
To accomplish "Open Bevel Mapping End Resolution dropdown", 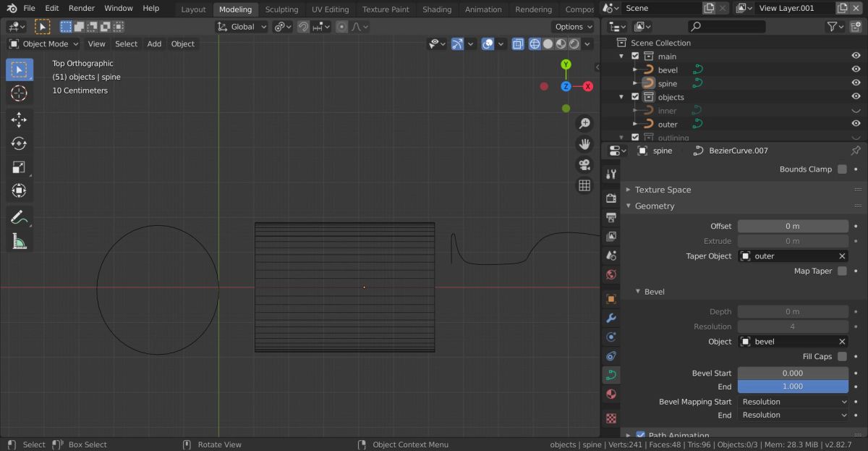I will pyautogui.click(x=793, y=416).
